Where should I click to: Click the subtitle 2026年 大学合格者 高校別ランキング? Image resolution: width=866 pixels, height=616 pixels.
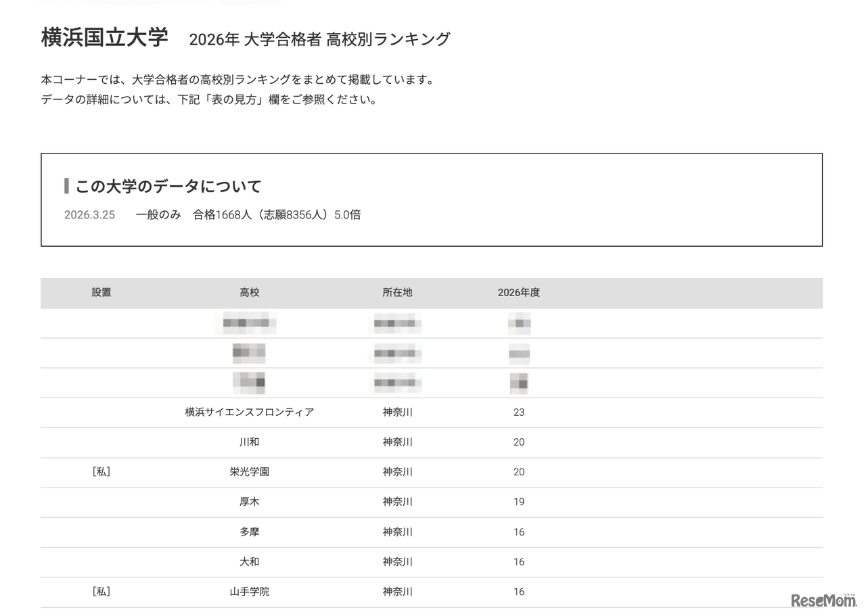point(319,39)
